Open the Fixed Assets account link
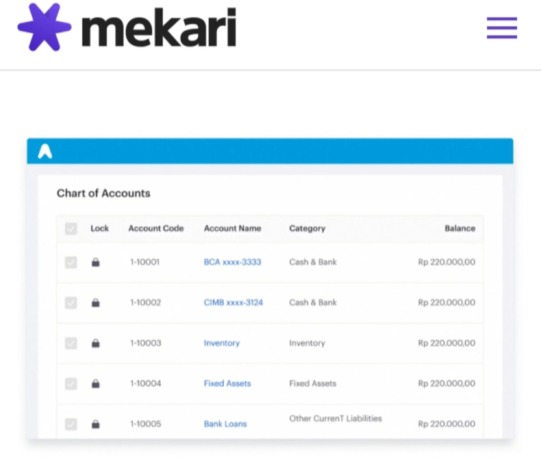 click(227, 383)
